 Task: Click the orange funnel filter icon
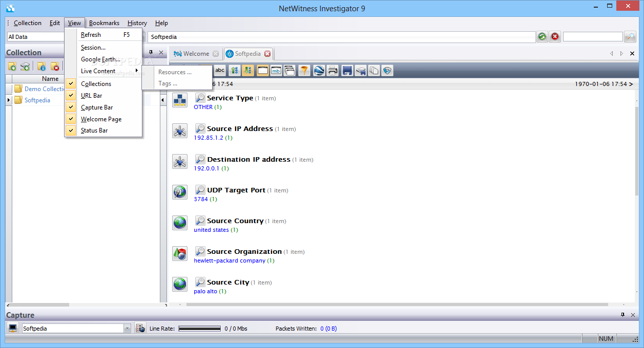click(x=304, y=70)
